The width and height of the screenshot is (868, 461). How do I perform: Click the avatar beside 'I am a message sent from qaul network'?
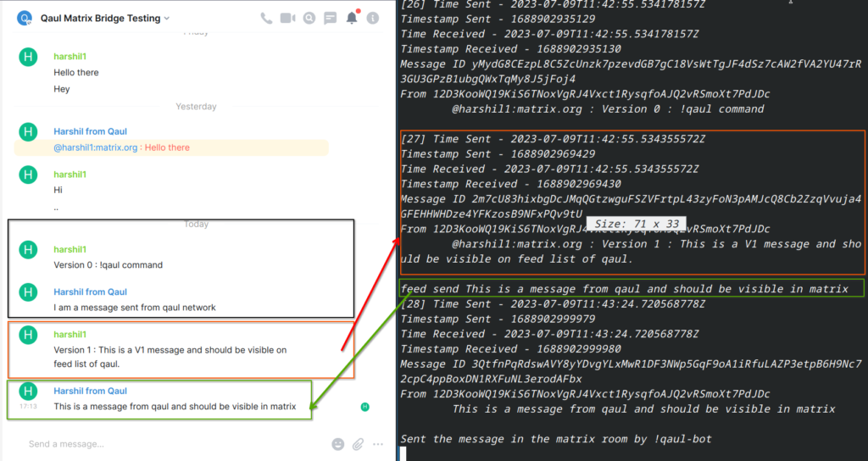(x=28, y=292)
